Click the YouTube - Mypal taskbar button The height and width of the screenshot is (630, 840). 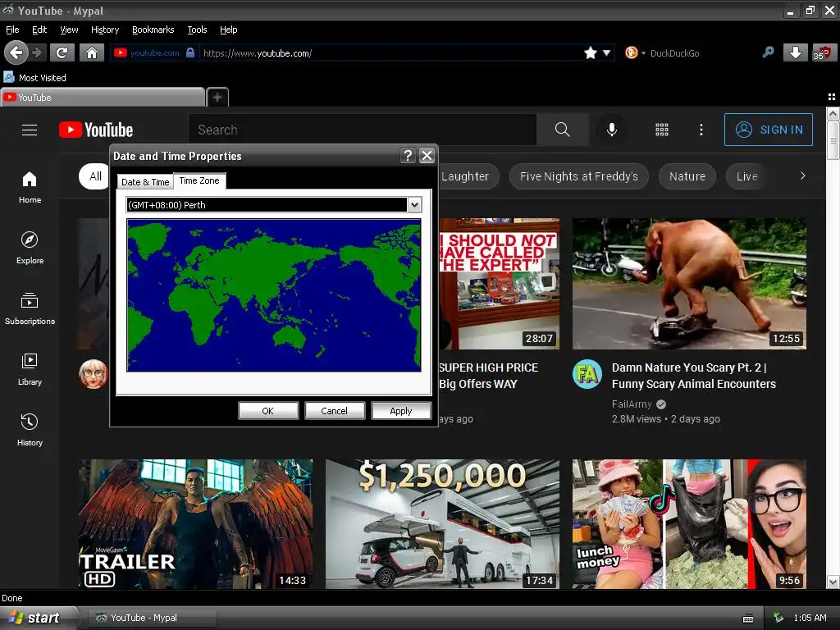(x=152, y=618)
